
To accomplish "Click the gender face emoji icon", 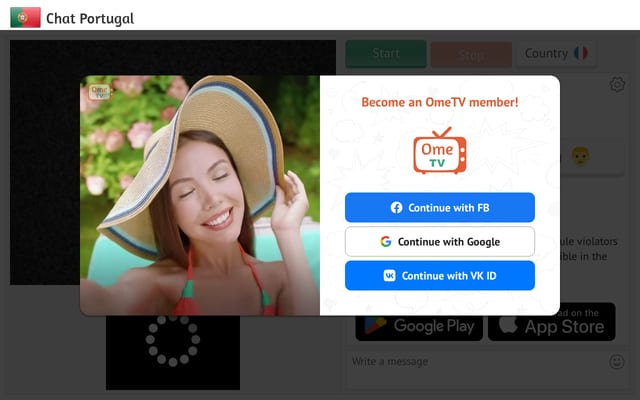I will point(580,156).
